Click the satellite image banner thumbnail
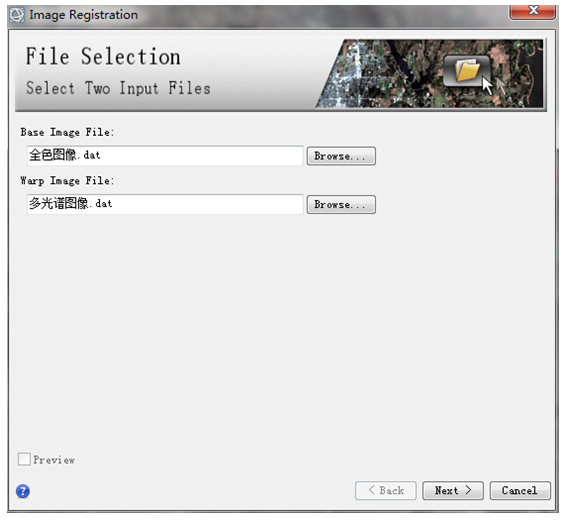The image size is (568, 523). [x=430, y=74]
